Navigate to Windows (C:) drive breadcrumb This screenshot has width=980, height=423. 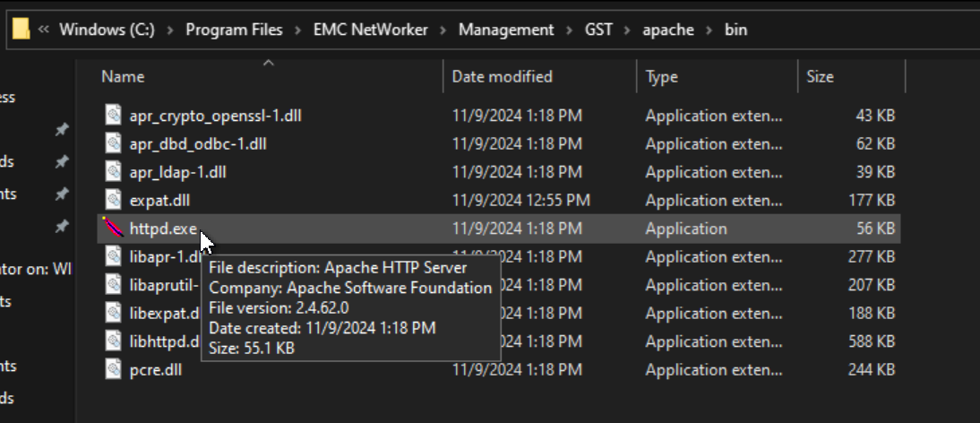[107, 30]
